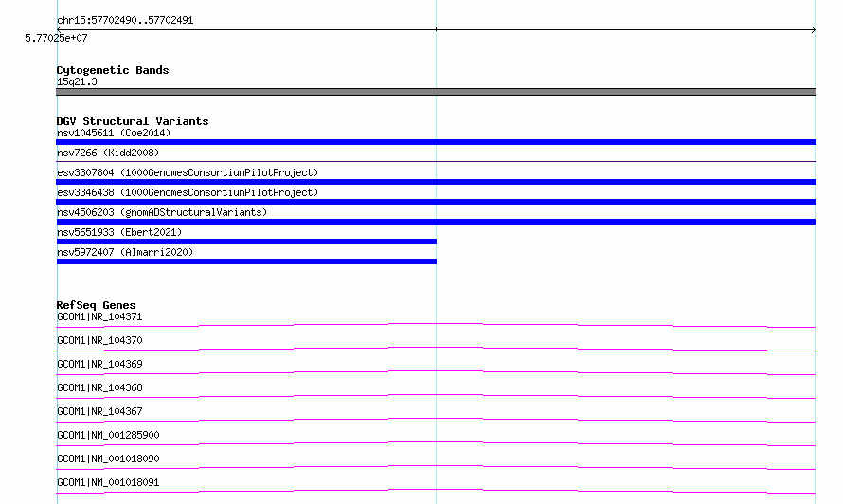Click the blue bar of nsv4506203
The height and width of the screenshot is (504, 843).
click(436, 222)
